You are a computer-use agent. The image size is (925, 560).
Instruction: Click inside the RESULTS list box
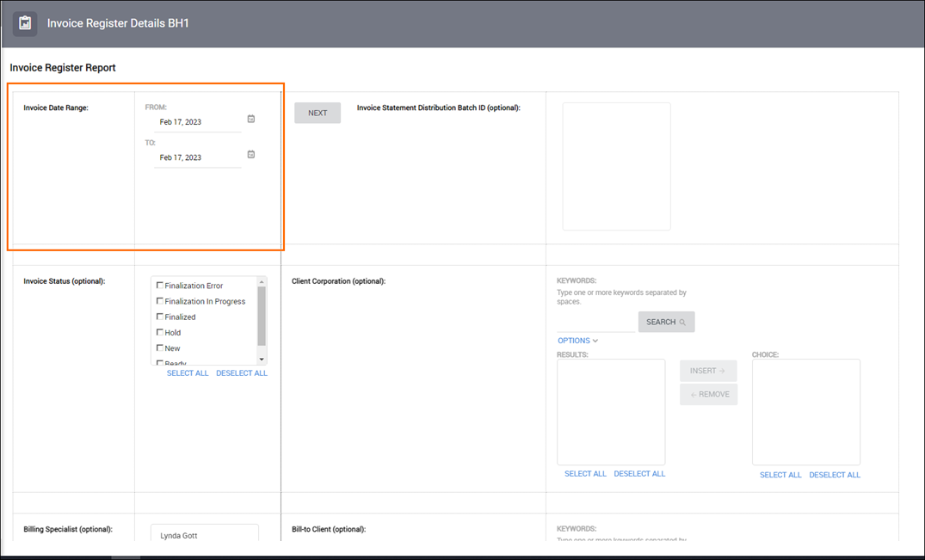(611, 412)
